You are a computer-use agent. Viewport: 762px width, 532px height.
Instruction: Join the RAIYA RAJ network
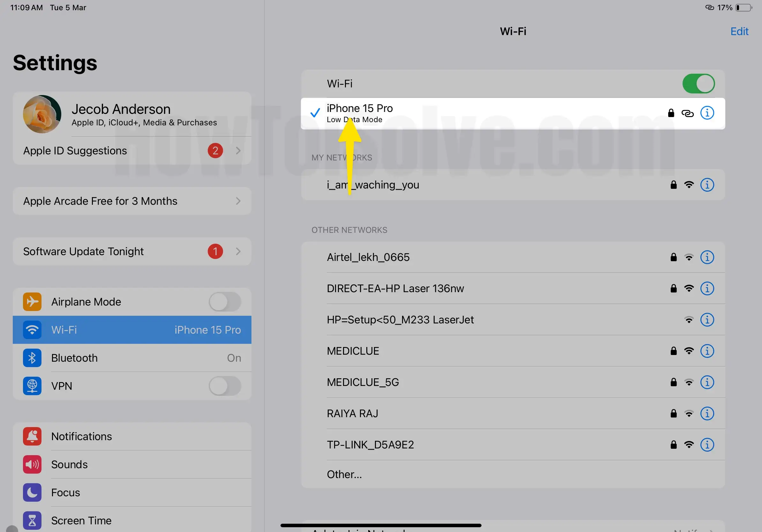click(353, 413)
